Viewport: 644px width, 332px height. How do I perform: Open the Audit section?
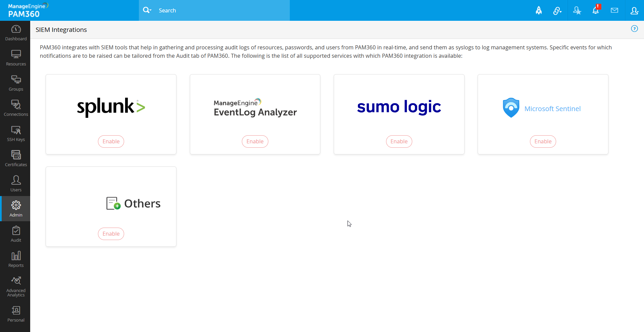point(16,234)
